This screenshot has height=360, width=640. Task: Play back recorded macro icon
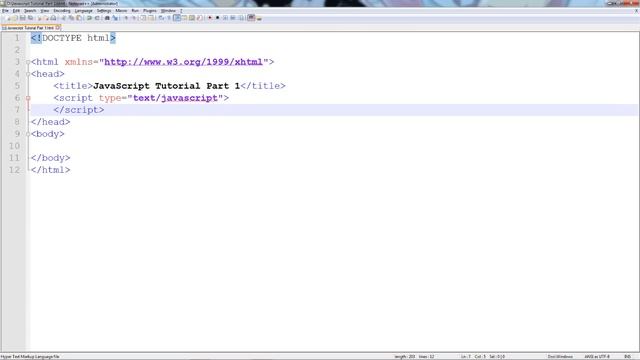[x=225, y=18]
